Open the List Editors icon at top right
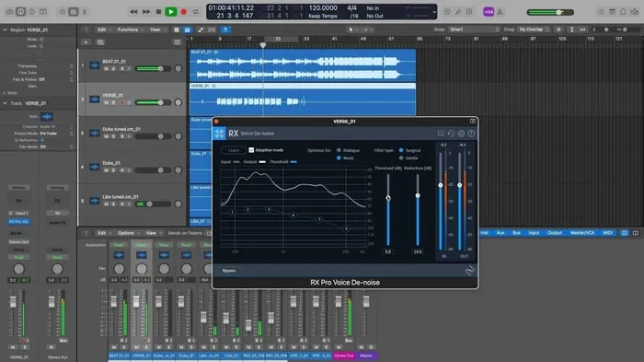The width and height of the screenshot is (644, 362). click(601, 12)
